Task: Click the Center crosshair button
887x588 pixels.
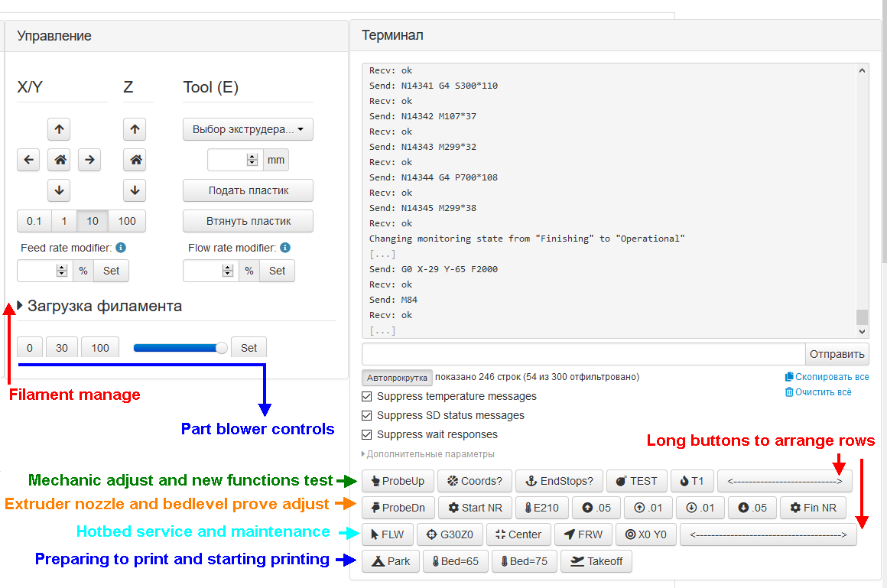Action: [518, 534]
